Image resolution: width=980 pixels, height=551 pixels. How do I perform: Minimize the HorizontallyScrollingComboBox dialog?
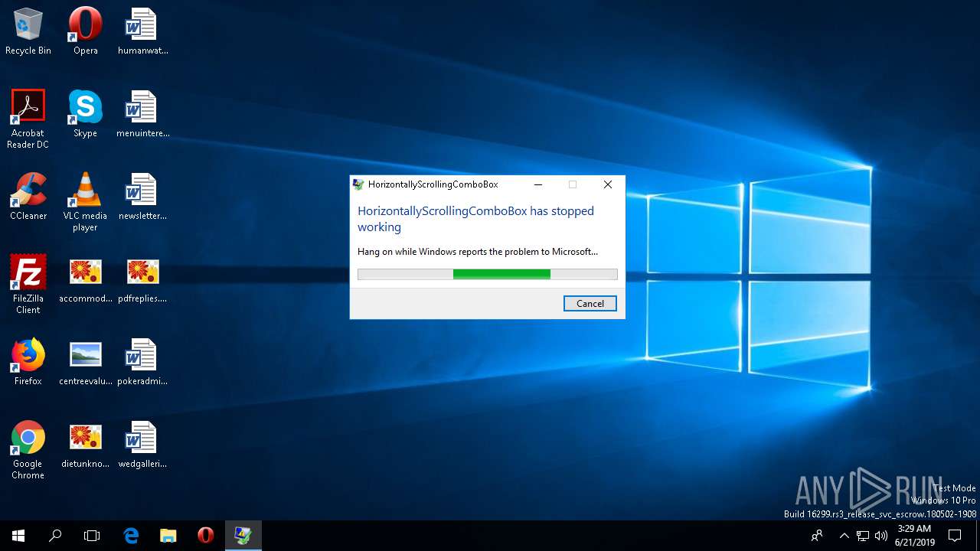click(x=538, y=184)
